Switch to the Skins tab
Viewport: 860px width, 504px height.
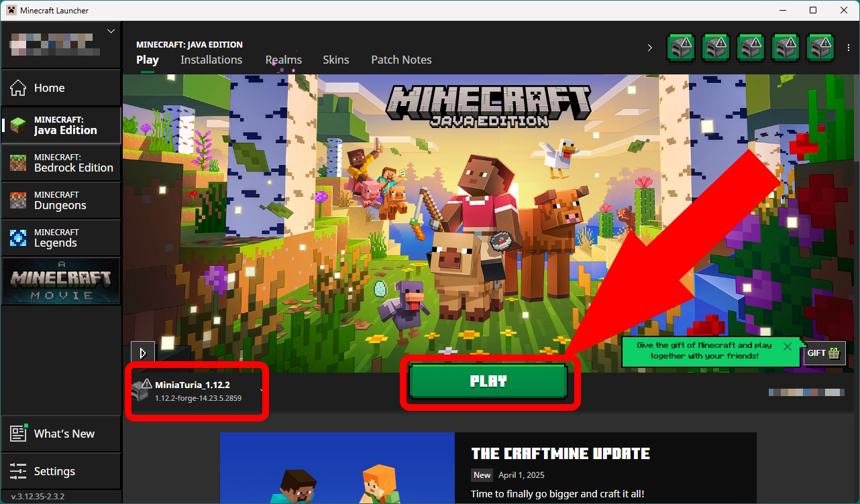336,60
